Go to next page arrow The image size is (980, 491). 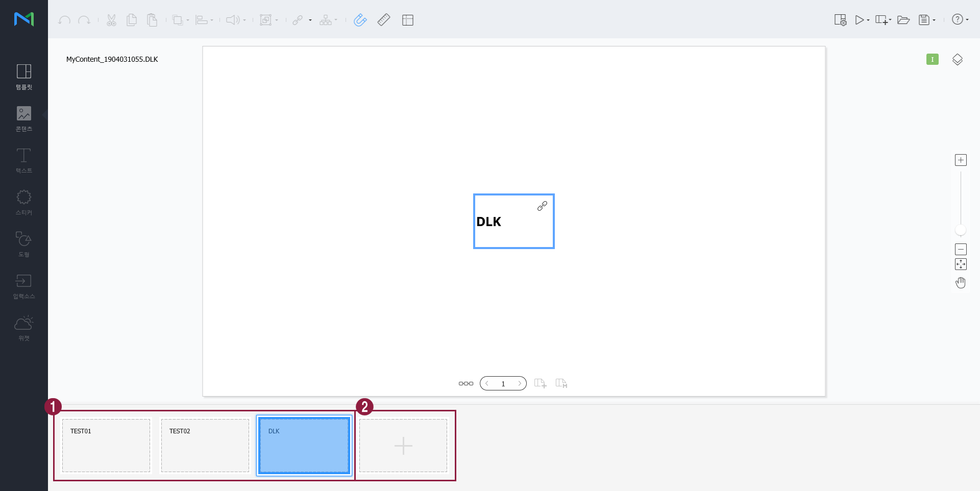[x=520, y=383]
